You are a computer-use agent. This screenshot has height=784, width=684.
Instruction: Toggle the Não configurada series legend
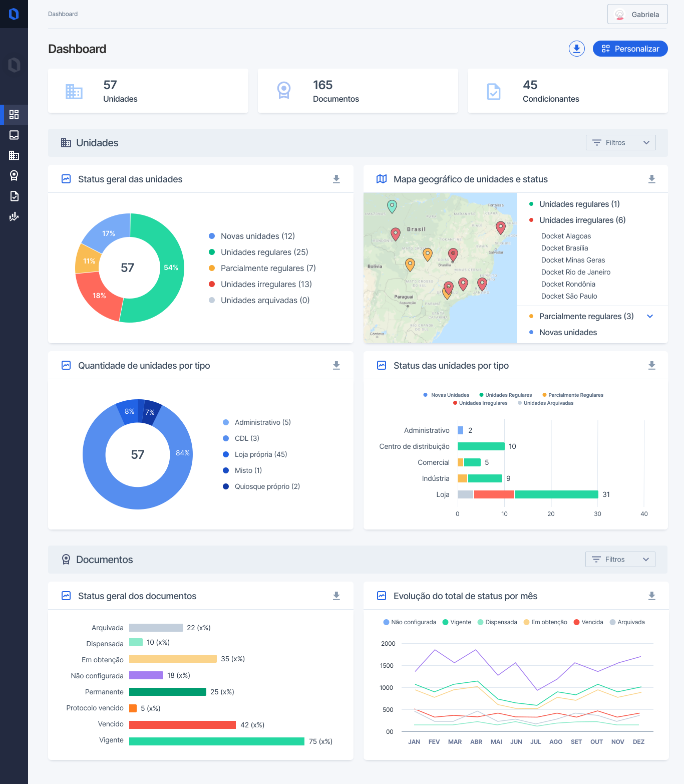coord(410,622)
